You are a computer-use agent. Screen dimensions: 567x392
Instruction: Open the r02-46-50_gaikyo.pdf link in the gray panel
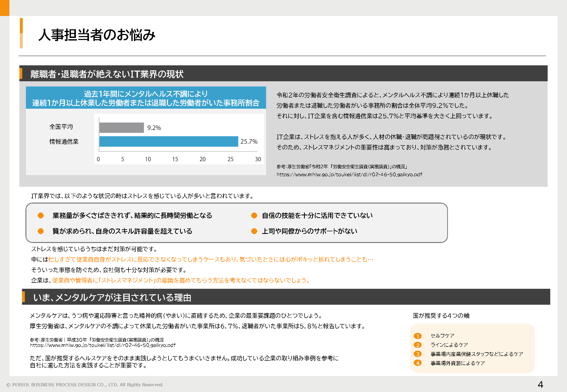[x=349, y=174]
